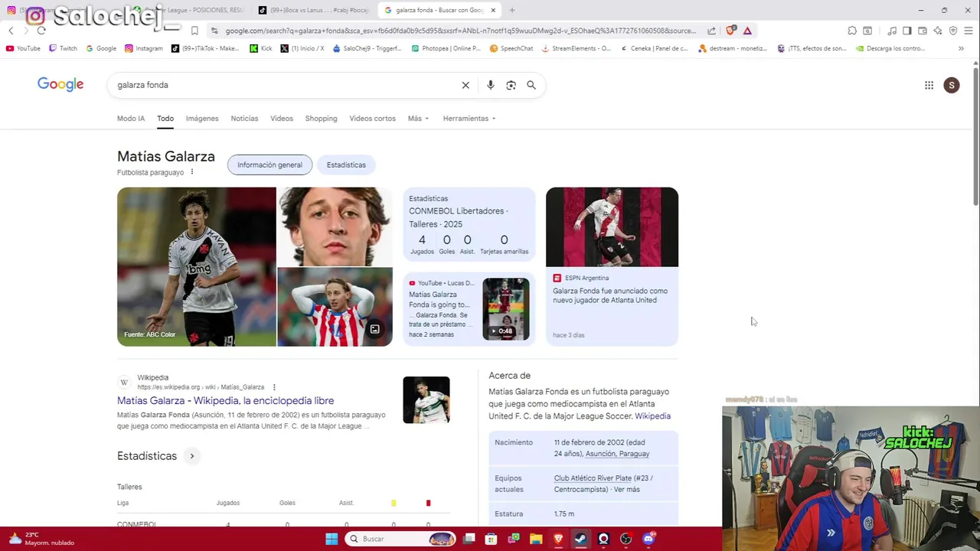Close the galarza fonda tab
Screen dimensions: 980x551
493,10
